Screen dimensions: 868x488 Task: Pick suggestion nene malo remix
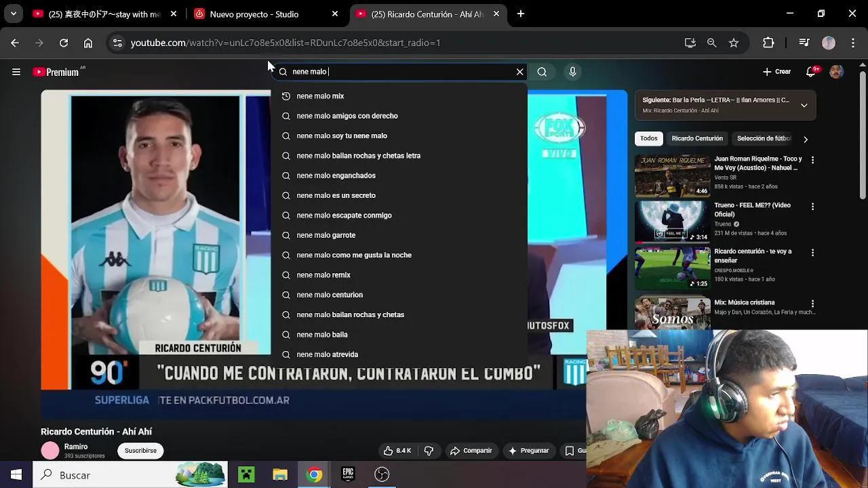tap(399, 275)
